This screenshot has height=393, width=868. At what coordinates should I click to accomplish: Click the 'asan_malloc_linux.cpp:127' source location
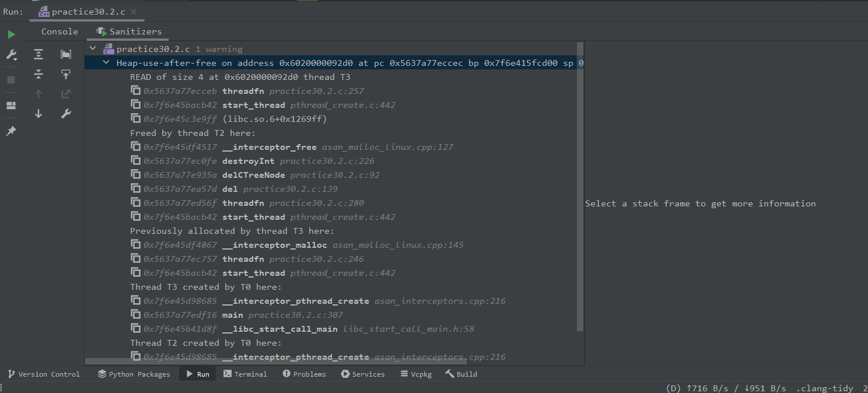click(x=388, y=147)
